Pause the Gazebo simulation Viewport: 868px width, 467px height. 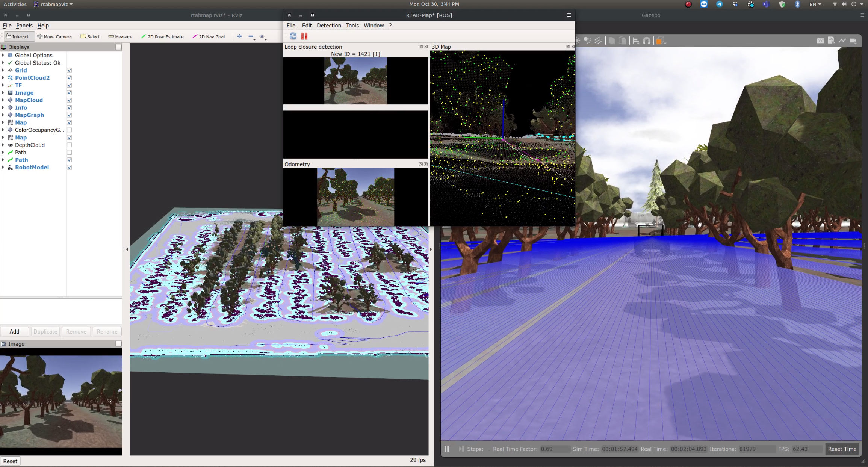[447, 449]
